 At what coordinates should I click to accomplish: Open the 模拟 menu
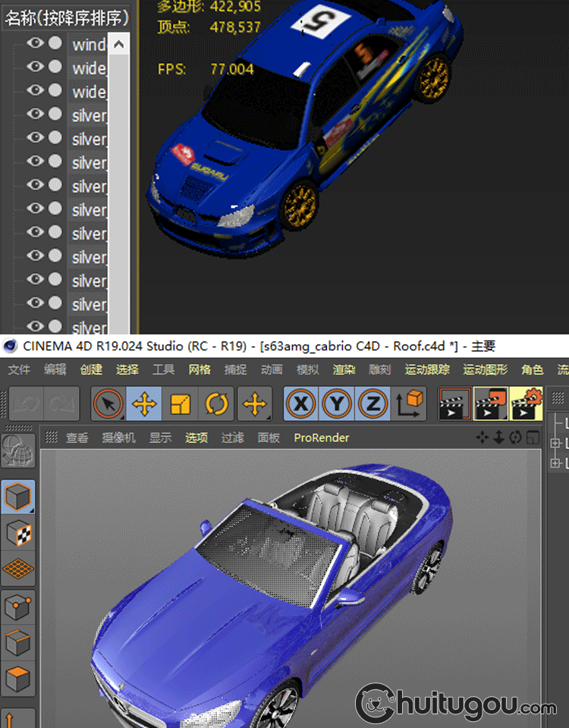point(308,369)
